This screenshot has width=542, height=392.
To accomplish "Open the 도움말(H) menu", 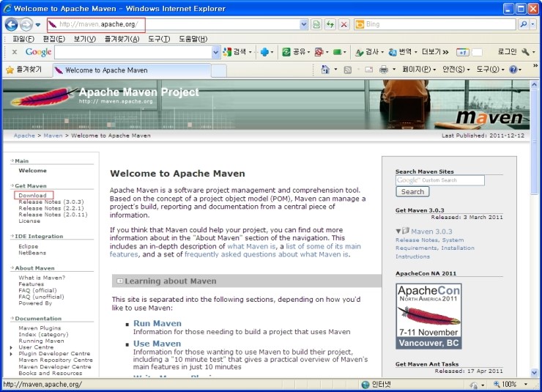I will click(193, 39).
